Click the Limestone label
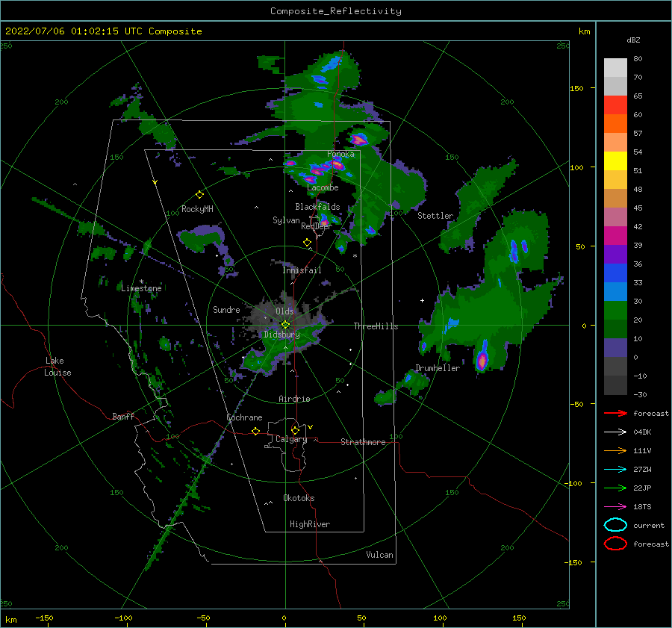This screenshot has height=628, width=672. 141,288
